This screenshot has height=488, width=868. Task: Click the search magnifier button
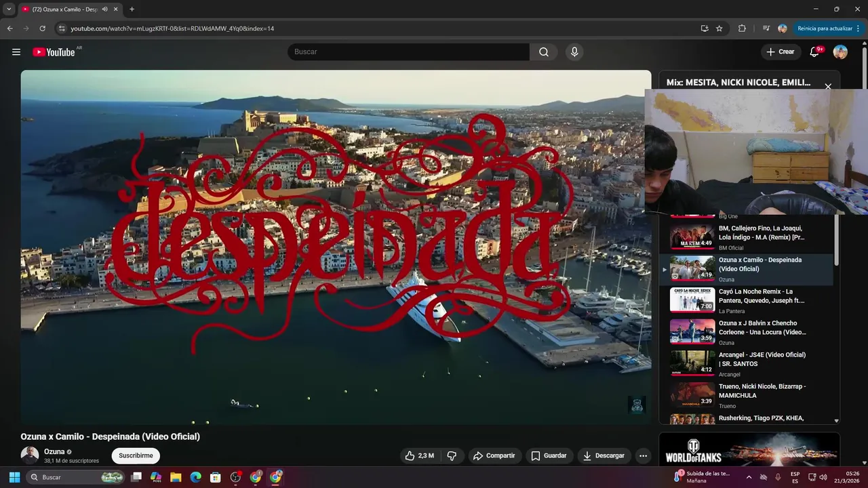544,52
